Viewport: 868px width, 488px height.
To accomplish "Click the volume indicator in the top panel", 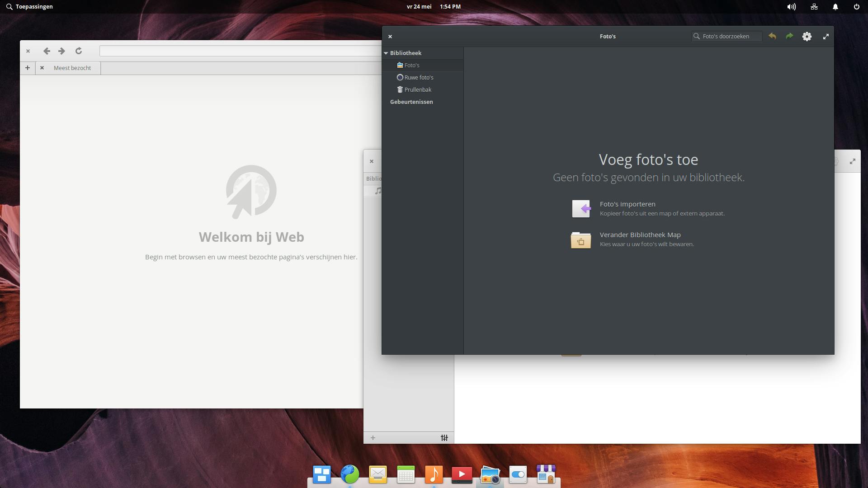I will 791,7.
